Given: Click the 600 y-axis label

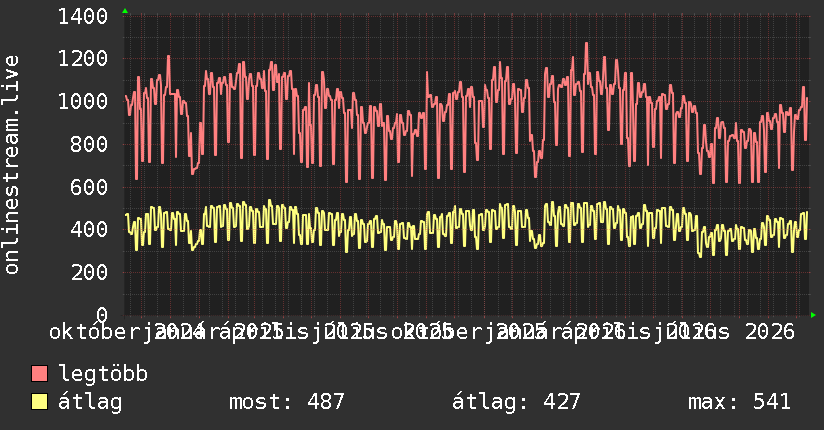Looking at the screenshot, I should point(89,187).
